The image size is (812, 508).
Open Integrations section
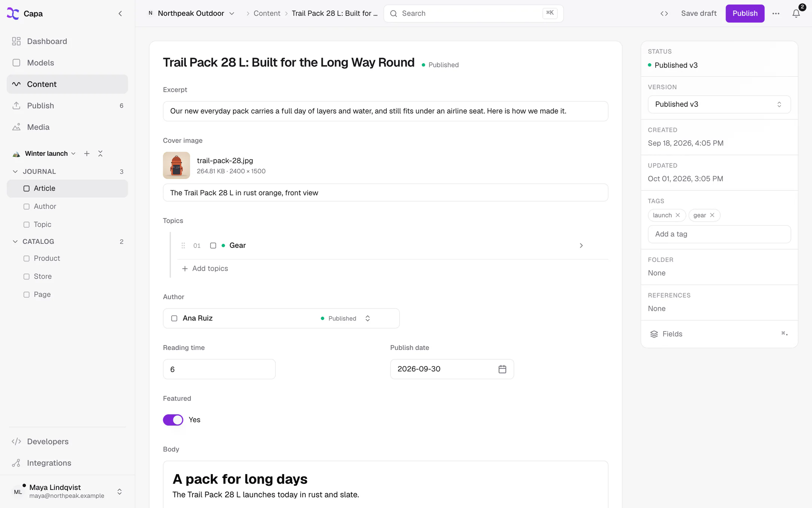click(x=67, y=463)
